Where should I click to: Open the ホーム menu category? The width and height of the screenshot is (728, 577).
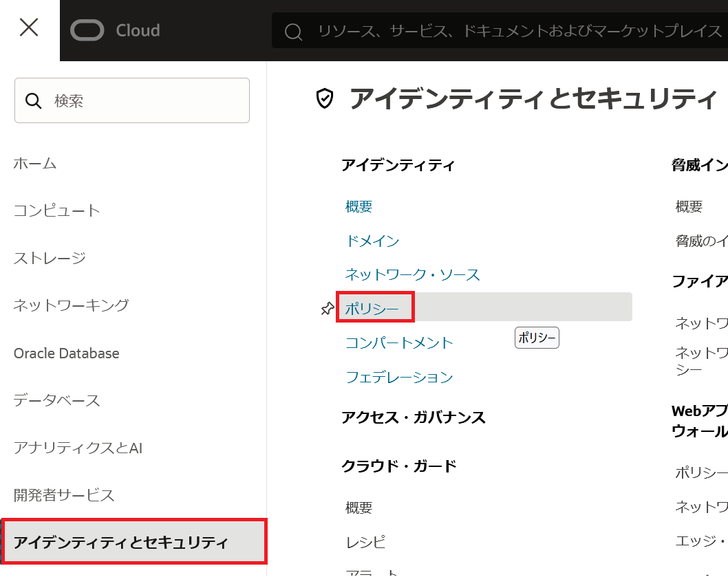coord(35,164)
